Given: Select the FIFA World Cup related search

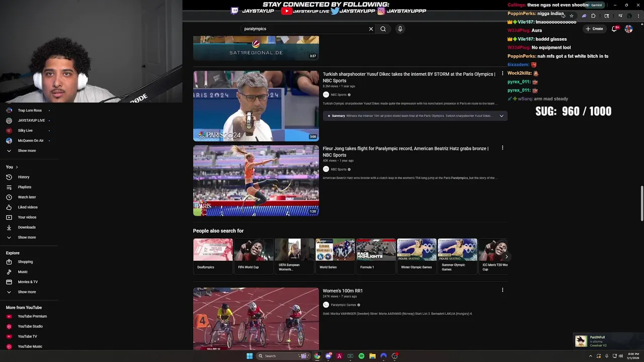Looking at the screenshot, I should tap(254, 256).
